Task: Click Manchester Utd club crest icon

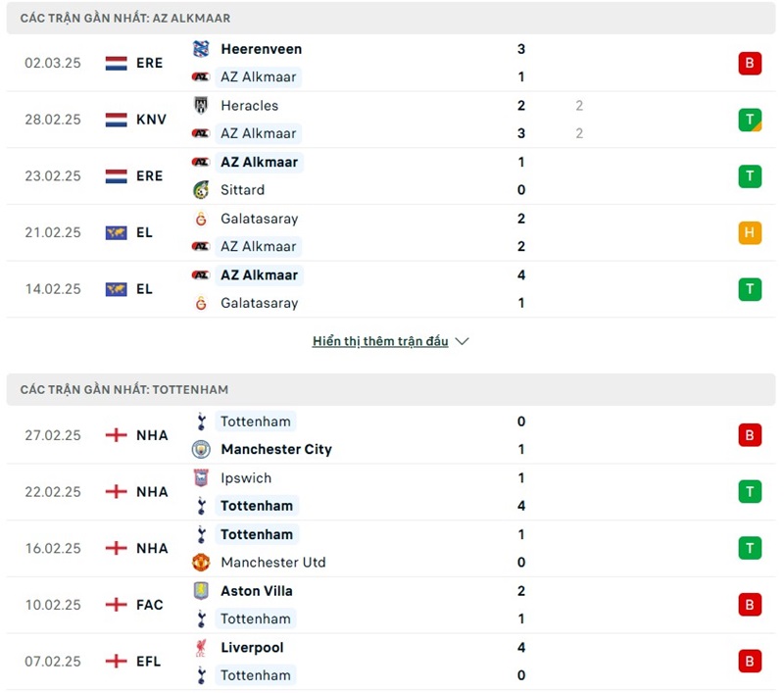Action: 201,563
